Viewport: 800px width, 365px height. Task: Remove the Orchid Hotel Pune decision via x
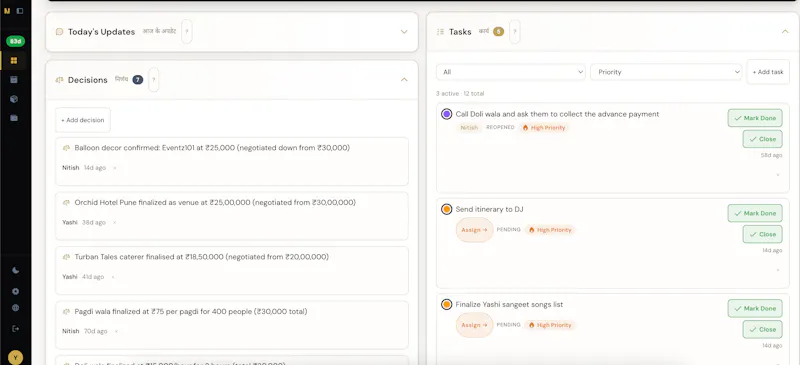[x=115, y=223]
